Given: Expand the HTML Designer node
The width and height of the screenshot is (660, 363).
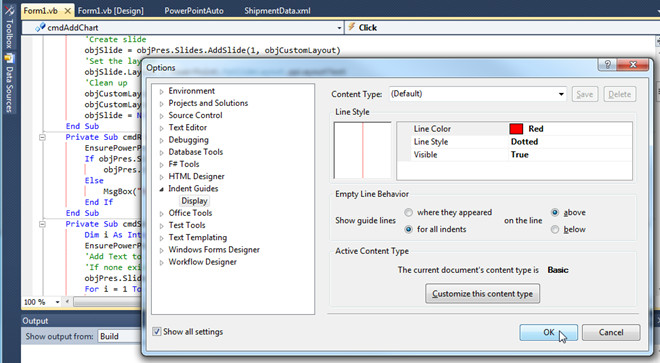Looking at the screenshot, I should [x=161, y=177].
